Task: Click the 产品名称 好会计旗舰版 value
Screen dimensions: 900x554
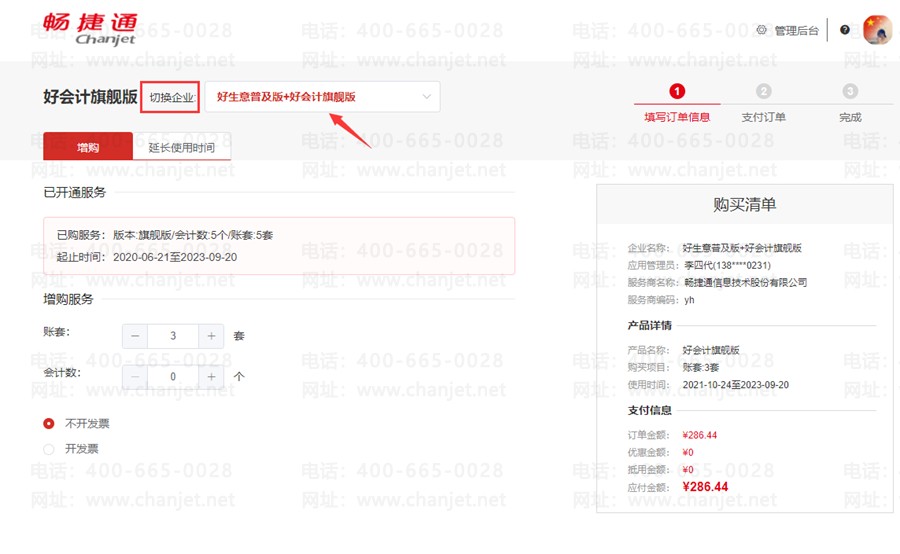Action: (711, 350)
